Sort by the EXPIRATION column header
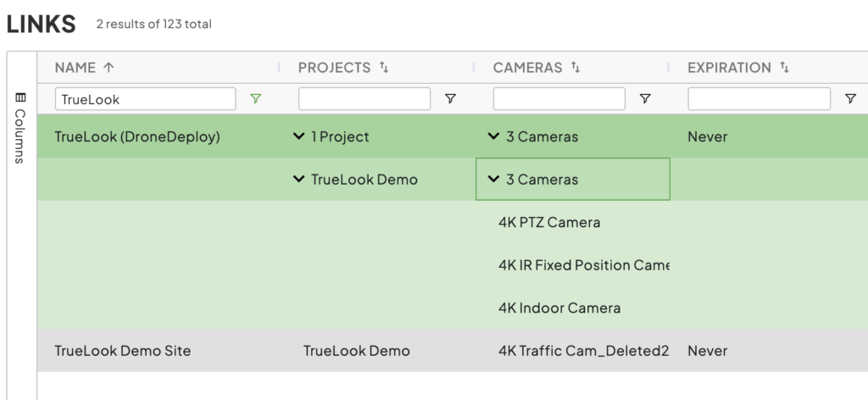This screenshot has width=868, height=400. pos(729,68)
